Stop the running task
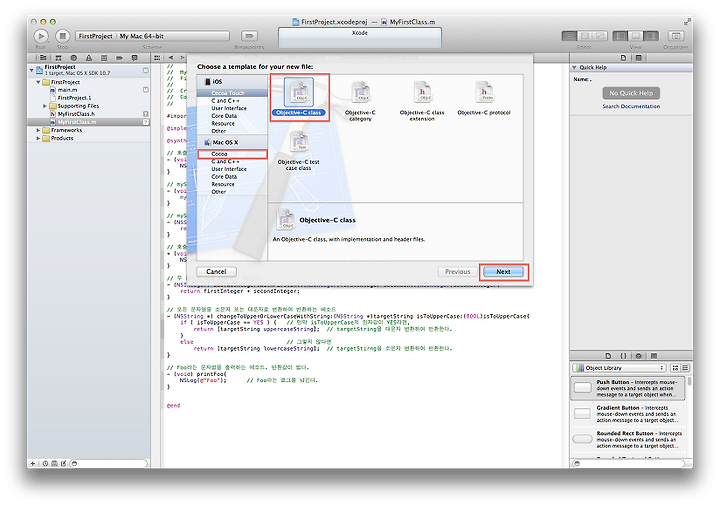 [62, 36]
